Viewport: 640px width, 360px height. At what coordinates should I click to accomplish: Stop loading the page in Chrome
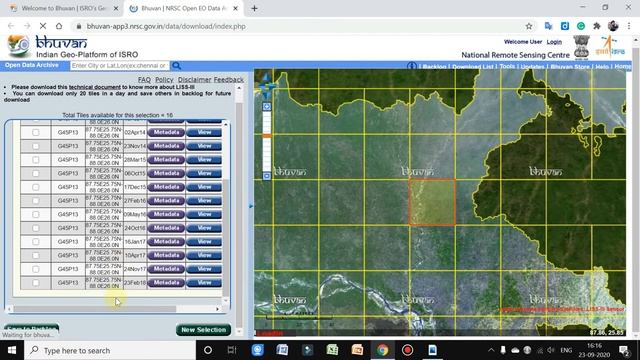tap(43, 26)
